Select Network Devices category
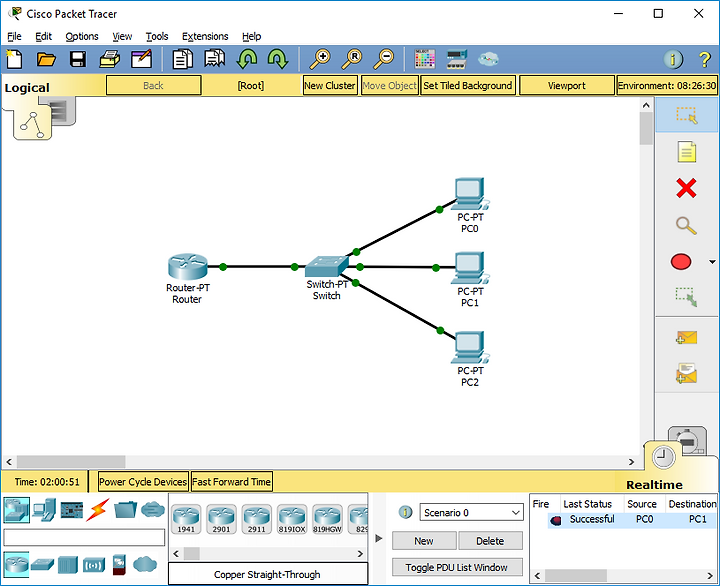This screenshot has height=586, width=720. tap(17, 510)
